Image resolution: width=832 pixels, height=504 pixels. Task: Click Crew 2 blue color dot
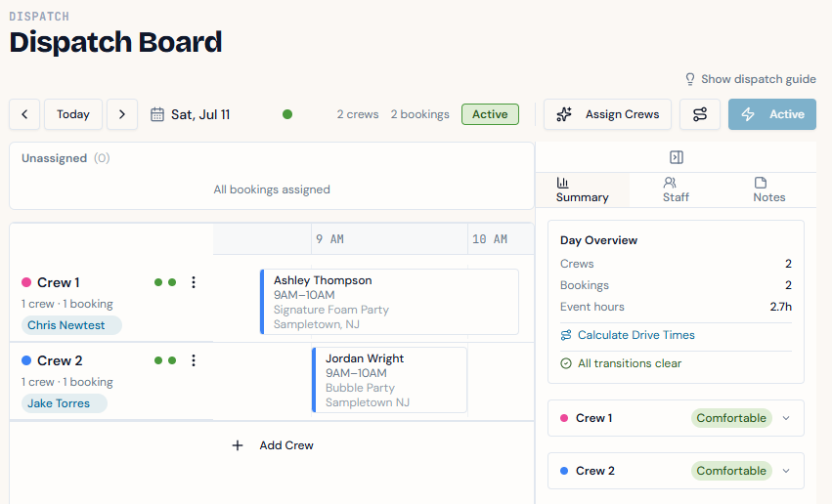coord(26,360)
